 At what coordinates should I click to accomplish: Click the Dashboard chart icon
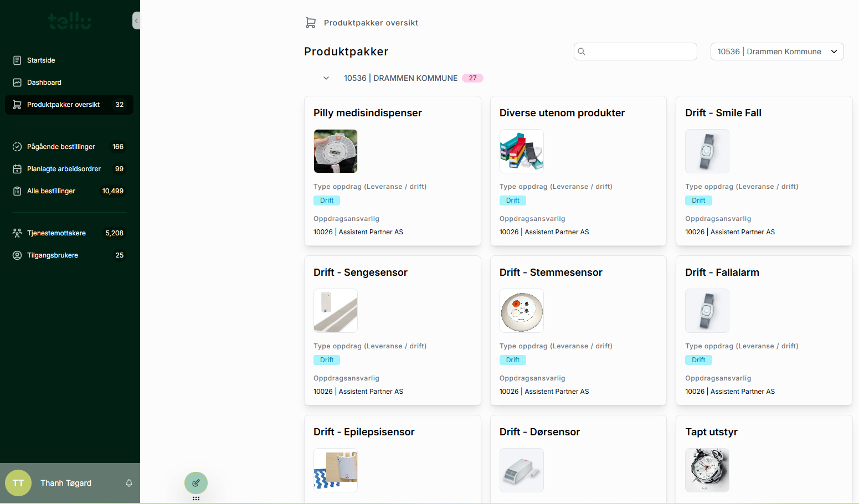click(17, 83)
